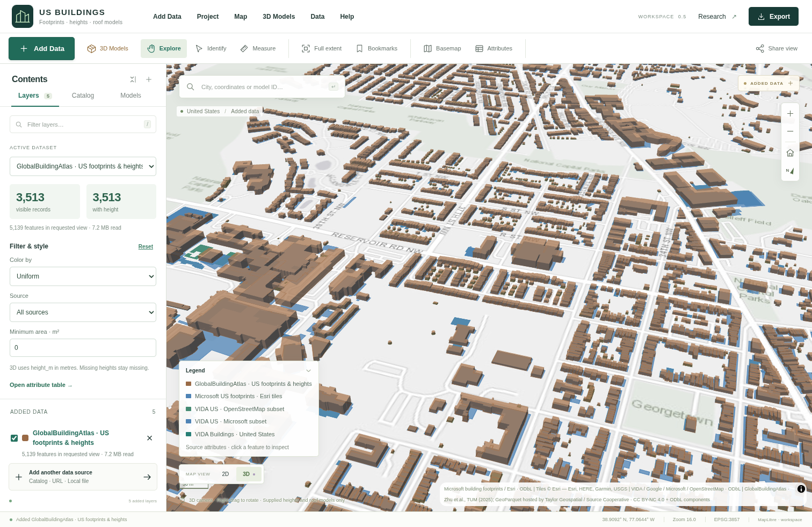Open the Attributes table tool

(494, 48)
